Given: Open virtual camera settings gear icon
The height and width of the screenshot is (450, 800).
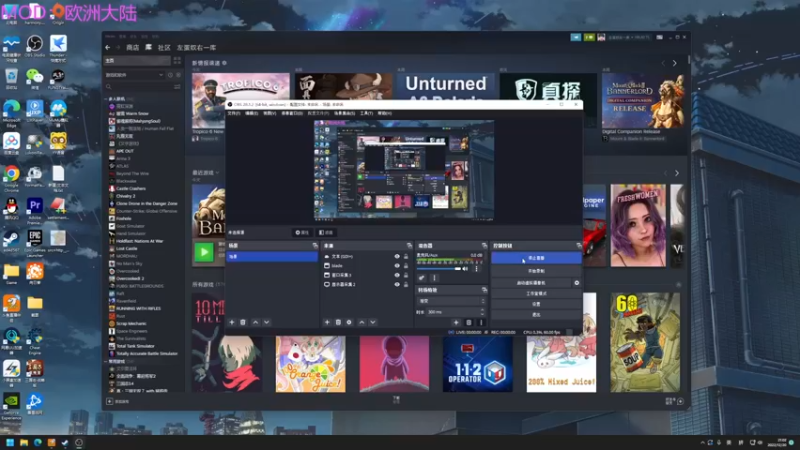Looking at the screenshot, I should click(x=577, y=283).
